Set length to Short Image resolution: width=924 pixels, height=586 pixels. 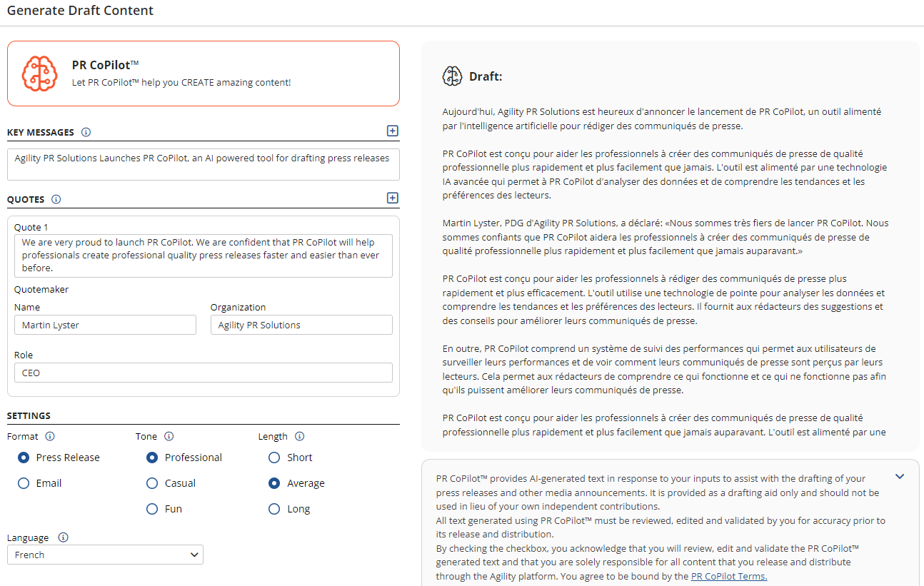coord(274,458)
